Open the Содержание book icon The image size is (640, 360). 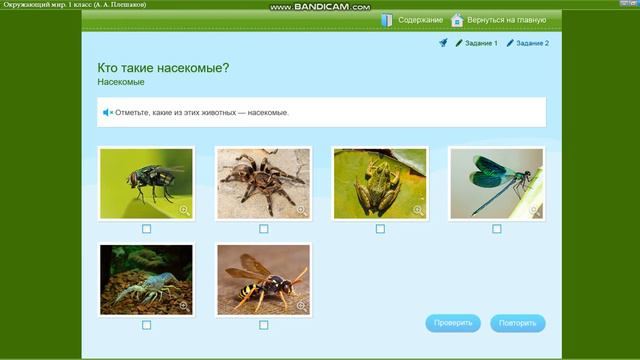coord(387,20)
